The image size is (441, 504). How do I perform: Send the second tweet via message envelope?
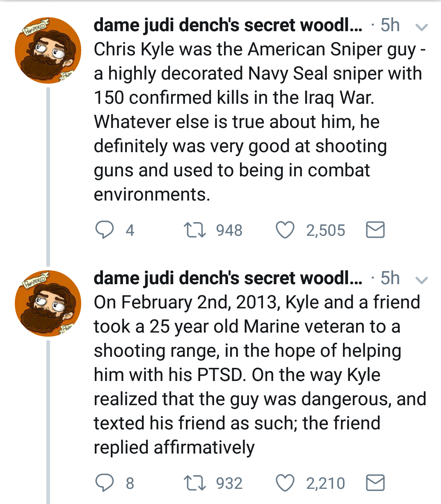pos(375,483)
